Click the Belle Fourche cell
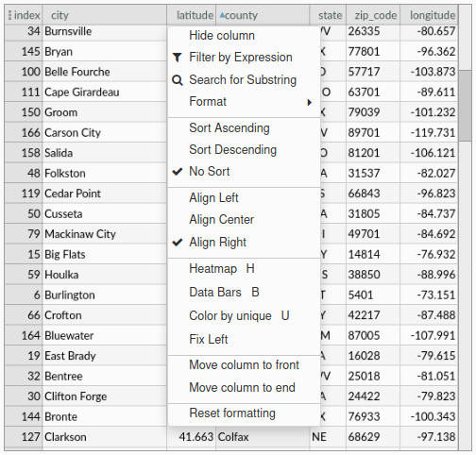Screen dimensions: 476x455 coord(105,72)
